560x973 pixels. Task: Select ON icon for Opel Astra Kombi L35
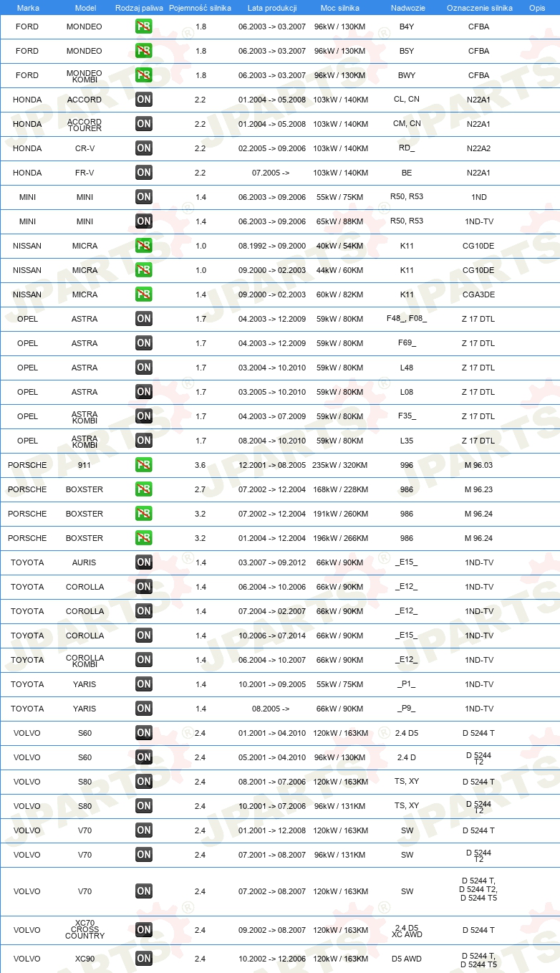[144, 441]
